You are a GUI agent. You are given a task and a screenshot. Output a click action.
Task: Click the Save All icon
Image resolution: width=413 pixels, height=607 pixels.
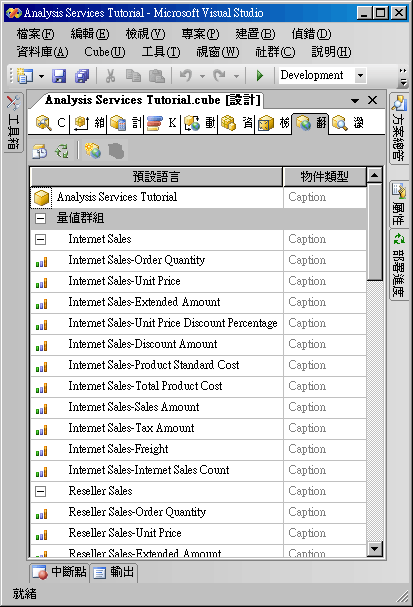pyautogui.click(x=82, y=75)
